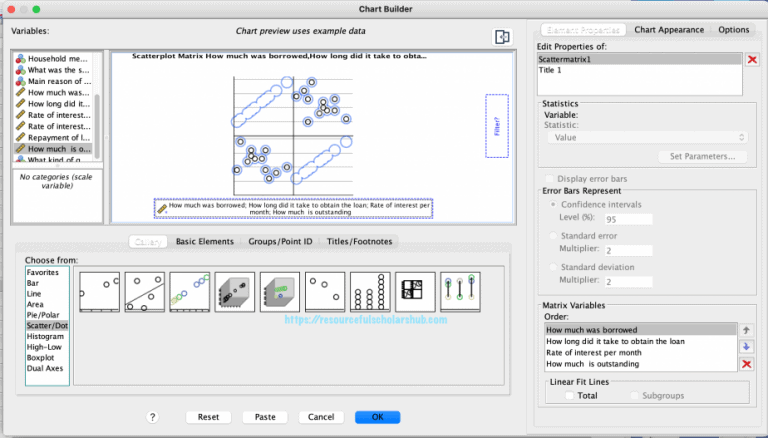Switch to Chart Appearance tab
The height and width of the screenshot is (438, 768).
669,30
